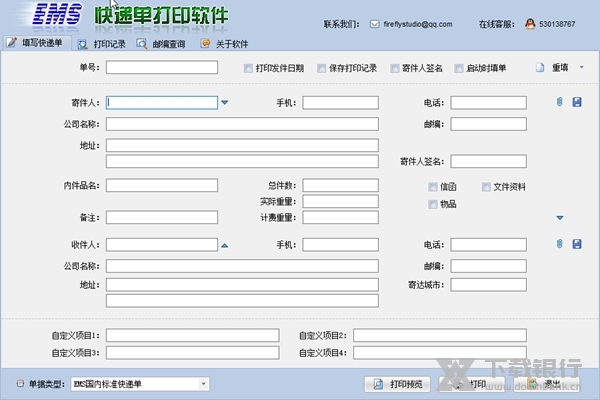Click the sender attachment clip icon
The image size is (600, 400).
coord(559,102)
